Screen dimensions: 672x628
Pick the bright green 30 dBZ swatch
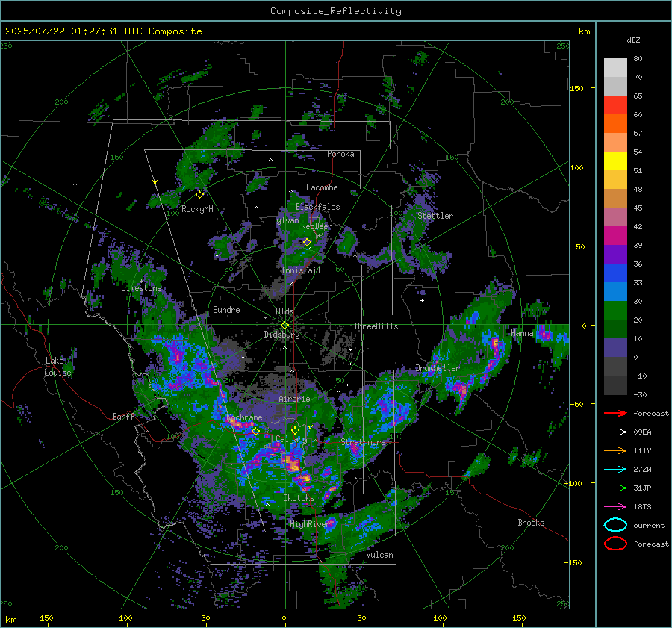615,310
